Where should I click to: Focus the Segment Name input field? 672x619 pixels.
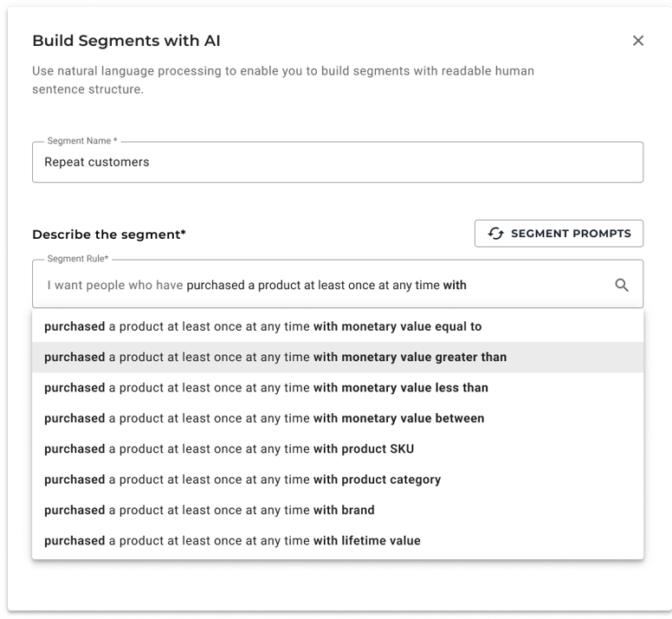click(337, 163)
